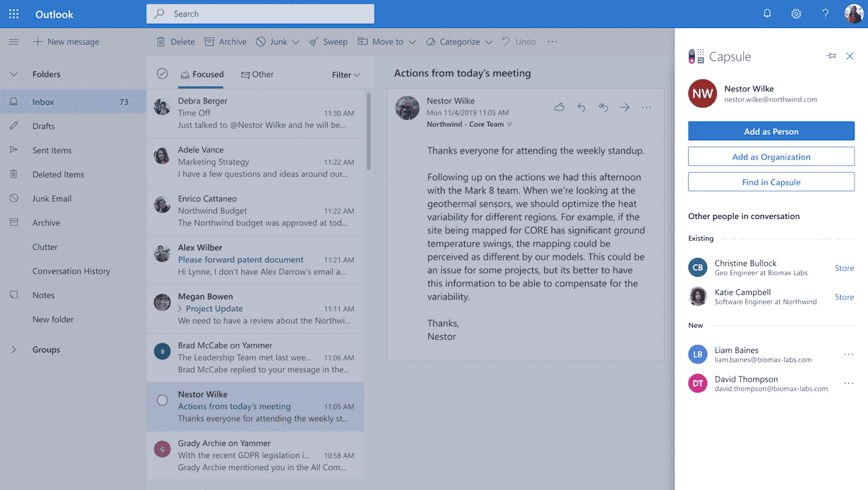Select all messages with the circle checkbox
The image size is (868, 490).
click(x=162, y=73)
